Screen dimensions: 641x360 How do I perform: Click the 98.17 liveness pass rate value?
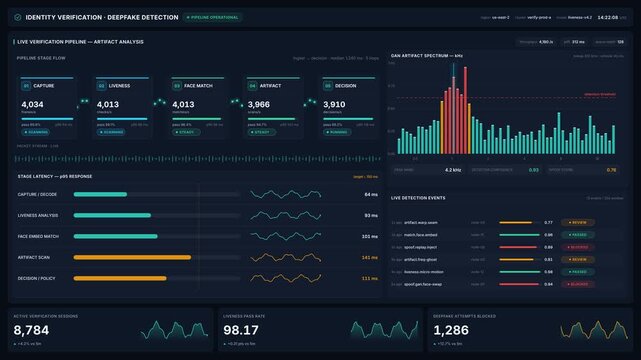(x=241, y=330)
